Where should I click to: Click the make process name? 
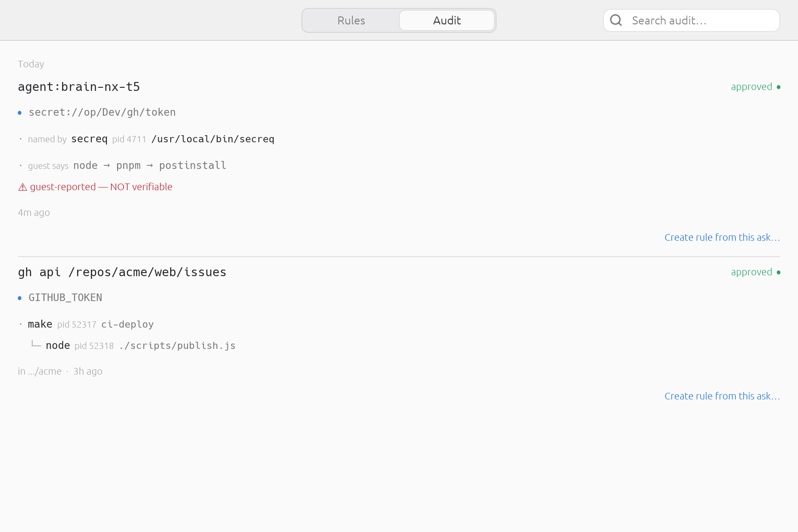pos(40,325)
